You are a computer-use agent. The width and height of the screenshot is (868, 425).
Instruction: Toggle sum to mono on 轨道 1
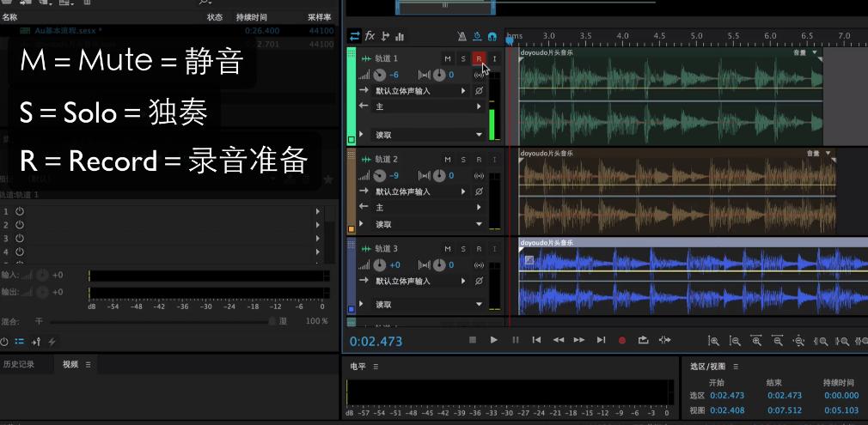coord(479,75)
